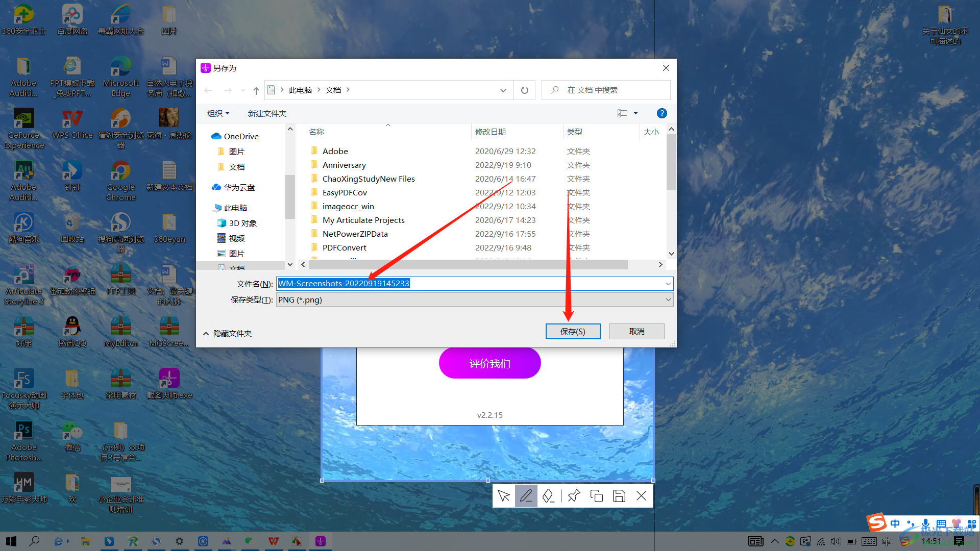Click the cancel button 取消
Image resolution: width=980 pixels, height=551 pixels.
coord(638,331)
